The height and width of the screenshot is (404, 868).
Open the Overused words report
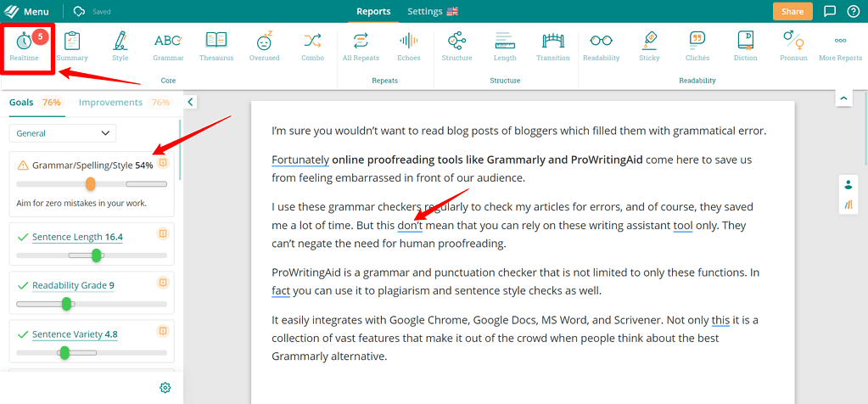(264, 46)
